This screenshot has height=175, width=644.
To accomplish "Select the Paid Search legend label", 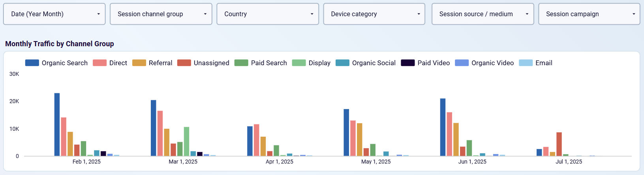I will tap(269, 63).
